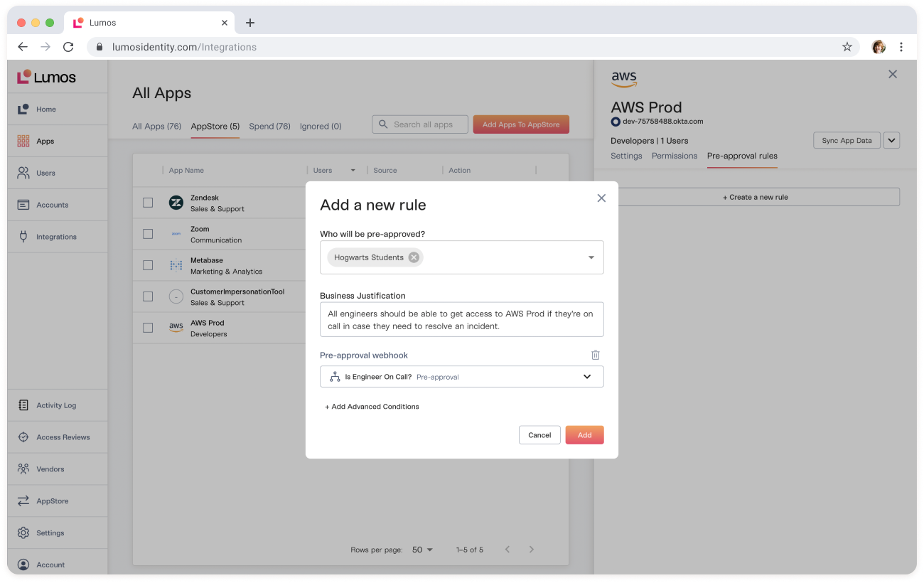
Task: Click the Add button in the dialog
Action: click(x=584, y=435)
